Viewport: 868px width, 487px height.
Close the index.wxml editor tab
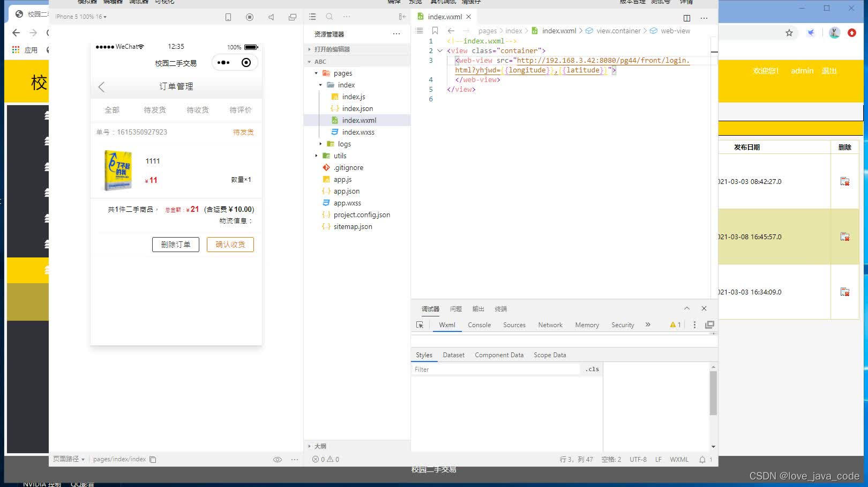(469, 17)
